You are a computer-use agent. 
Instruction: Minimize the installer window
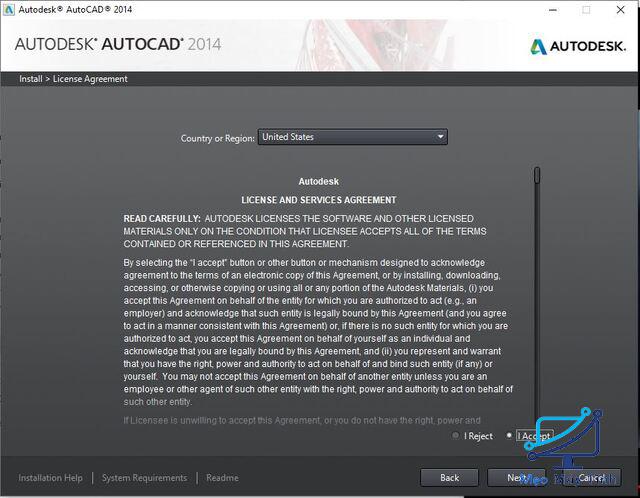(x=553, y=10)
